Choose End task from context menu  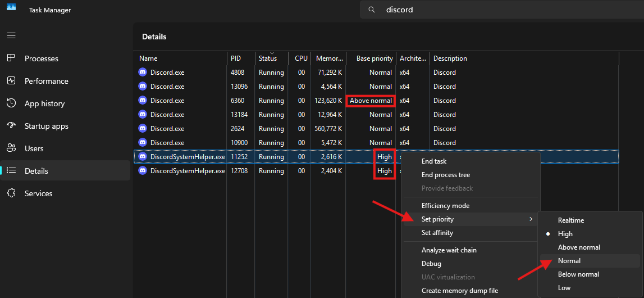click(471, 161)
